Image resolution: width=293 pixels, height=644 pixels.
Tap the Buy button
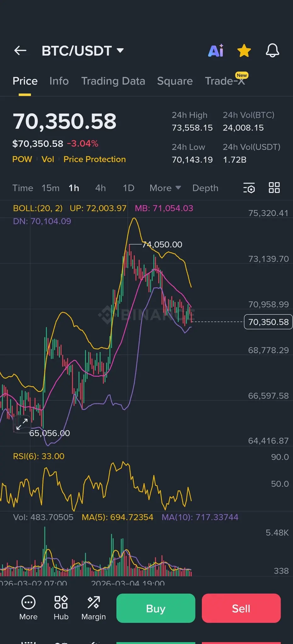[156, 608]
